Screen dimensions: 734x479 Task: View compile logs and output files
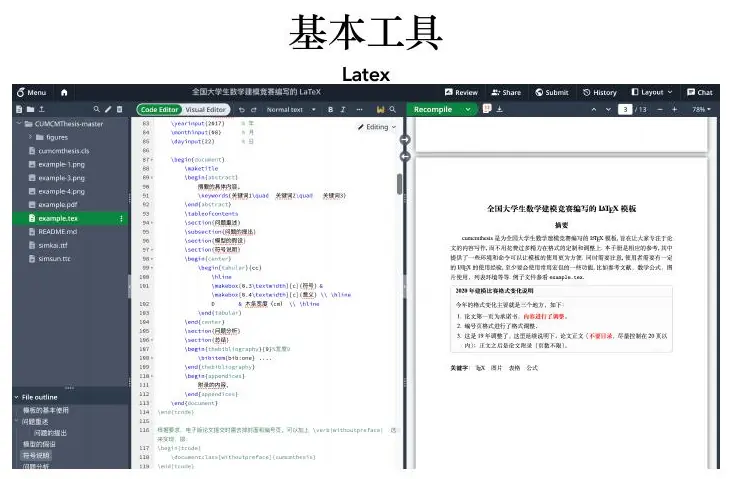click(x=487, y=109)
